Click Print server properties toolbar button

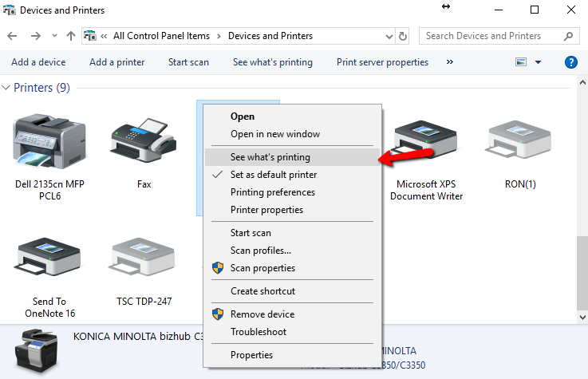[x=382, y=62]
